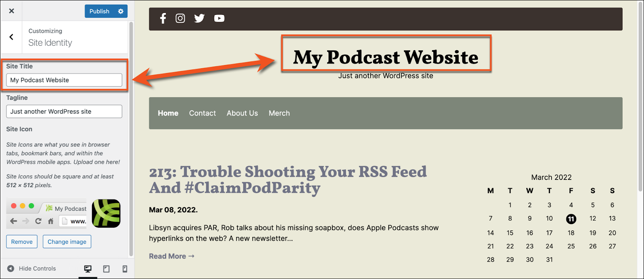Focus the Site Title input field
The width and height of the screenshot is (644, 279).
[64, 80]
